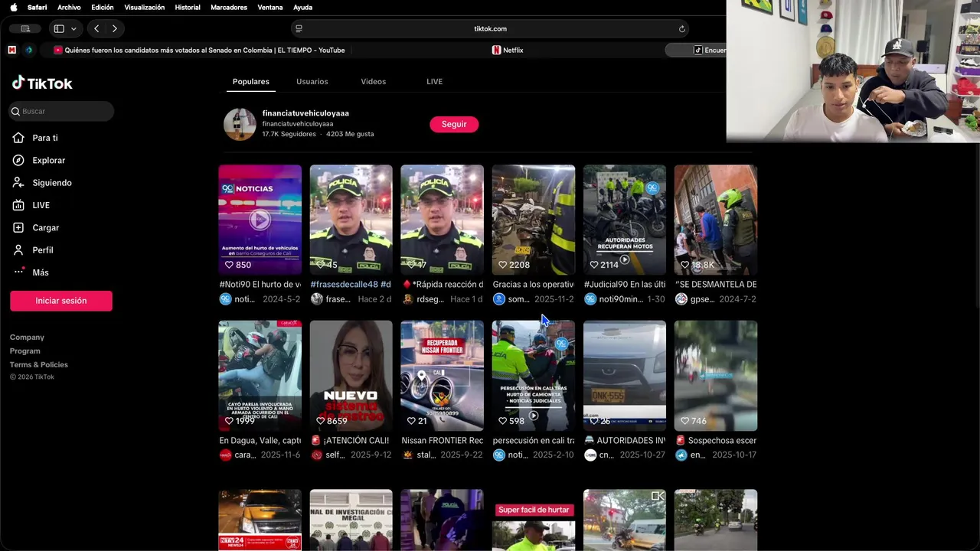Image resolution: width=980 pixels, height=551 pixels.
Task: Open financiatuvehiculoyaaa username link
Action: coord(305,112)
